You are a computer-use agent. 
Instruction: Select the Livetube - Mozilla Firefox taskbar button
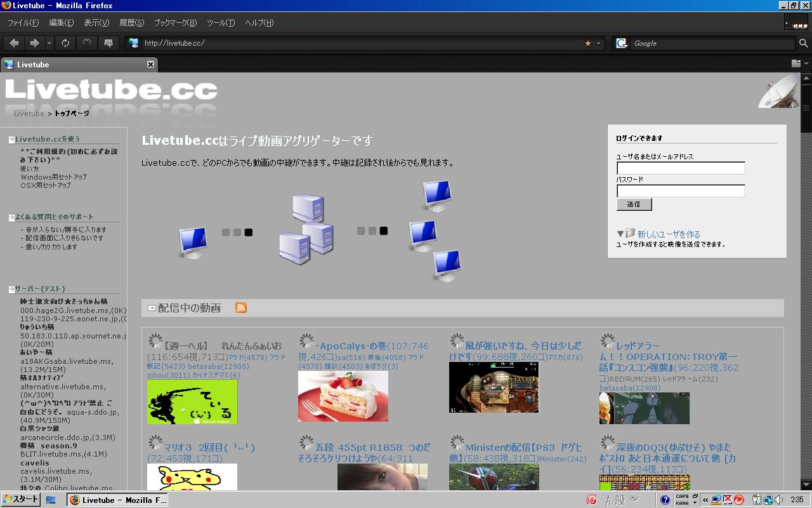117,500
